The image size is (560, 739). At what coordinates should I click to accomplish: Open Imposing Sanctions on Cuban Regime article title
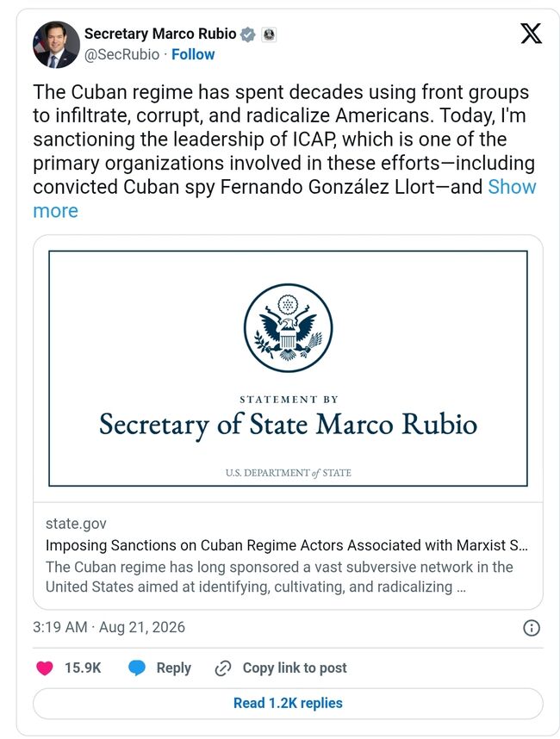287,545
